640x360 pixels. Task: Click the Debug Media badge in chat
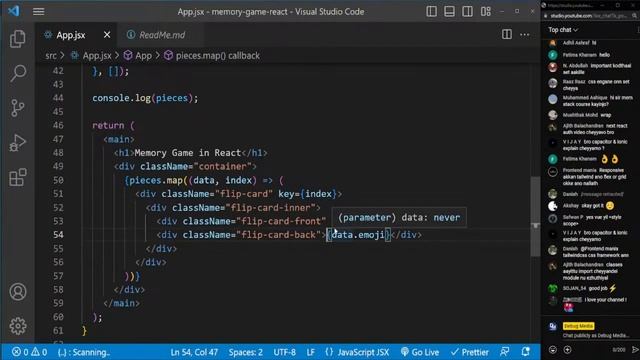[578, 326]
